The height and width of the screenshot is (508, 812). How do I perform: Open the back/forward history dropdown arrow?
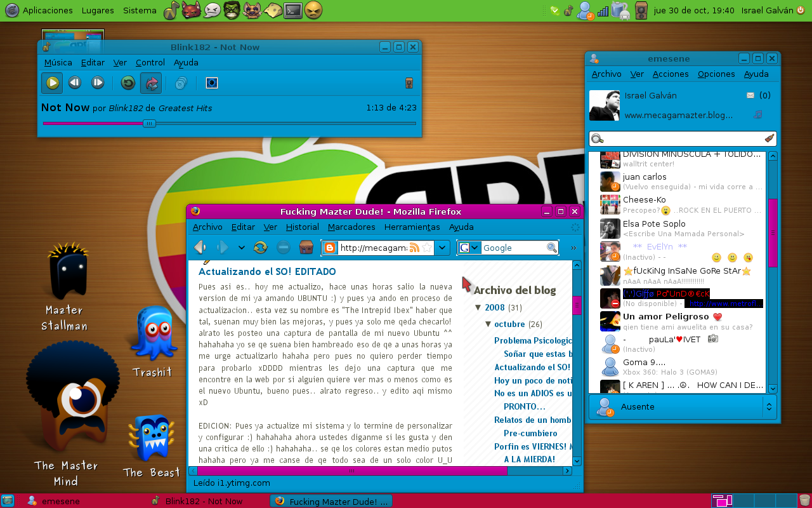(x=241, y=248)
